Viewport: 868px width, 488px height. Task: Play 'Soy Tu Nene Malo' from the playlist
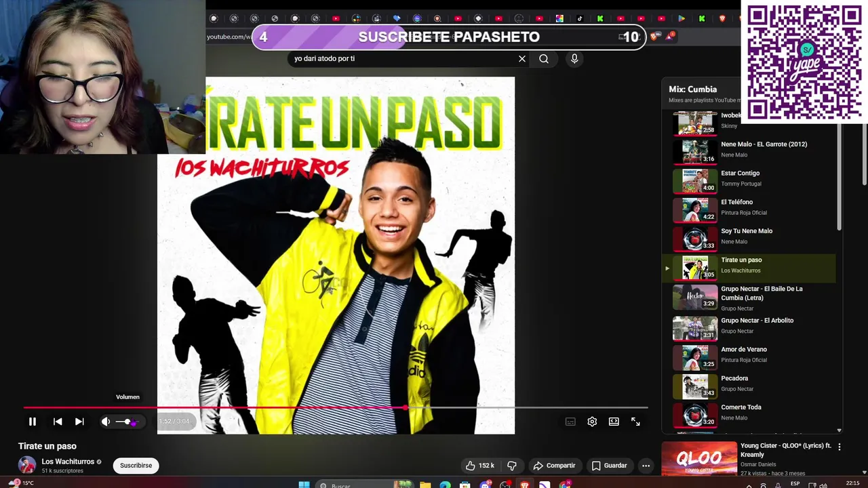coord(749,238)
